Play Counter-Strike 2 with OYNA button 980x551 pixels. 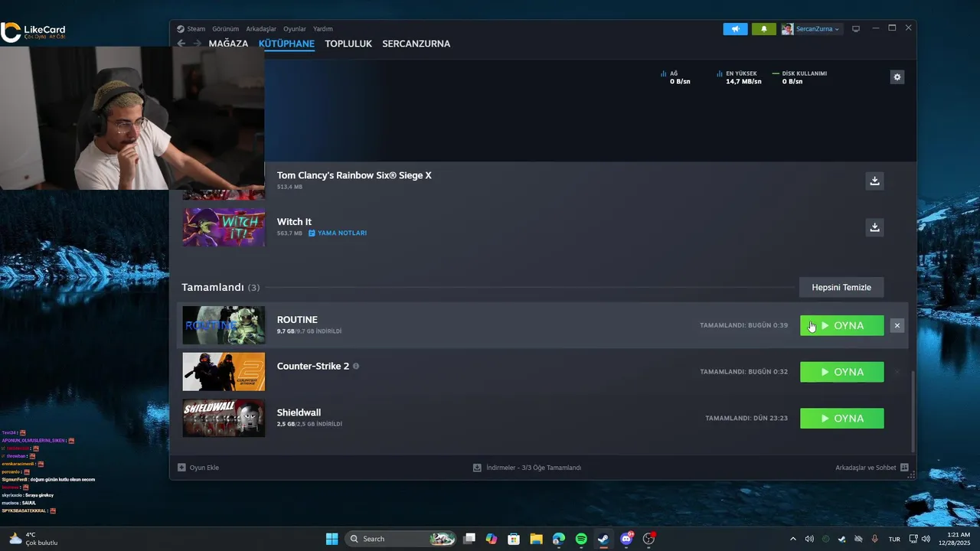coord(842,372)
